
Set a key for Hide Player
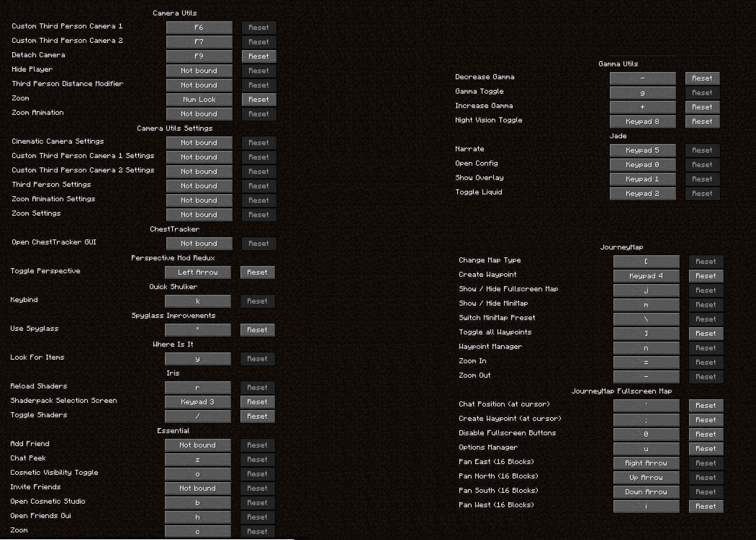(x=199, y=71)
